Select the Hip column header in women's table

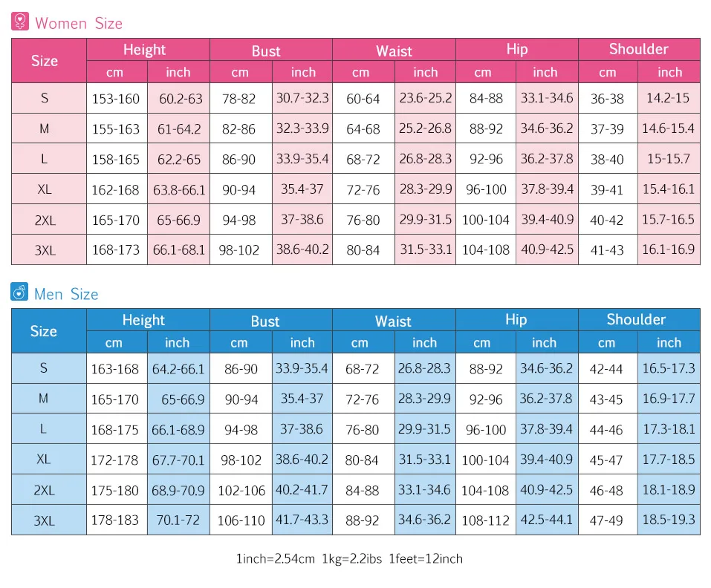pos(516,50)
